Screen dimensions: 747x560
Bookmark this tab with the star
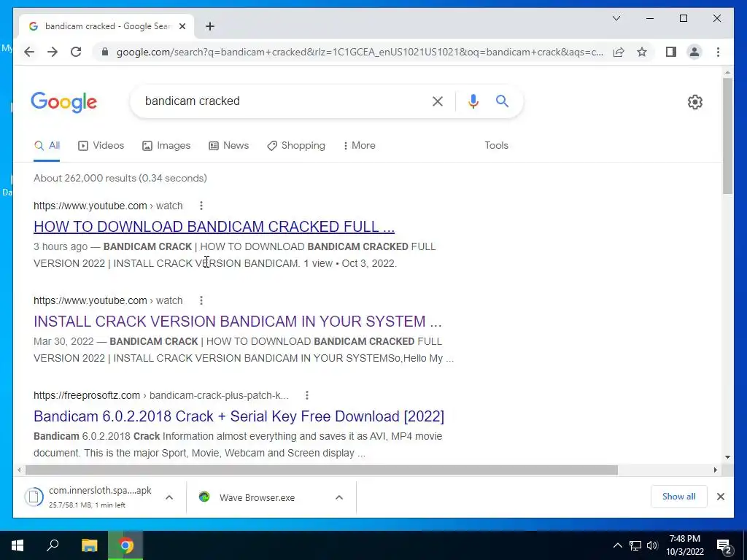point(642,52)
